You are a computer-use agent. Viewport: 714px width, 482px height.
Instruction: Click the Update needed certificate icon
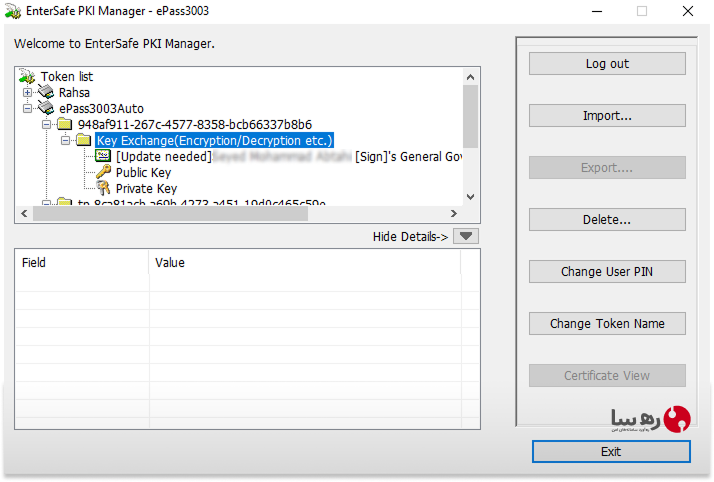pyautogui.click(x=103, y=156)
